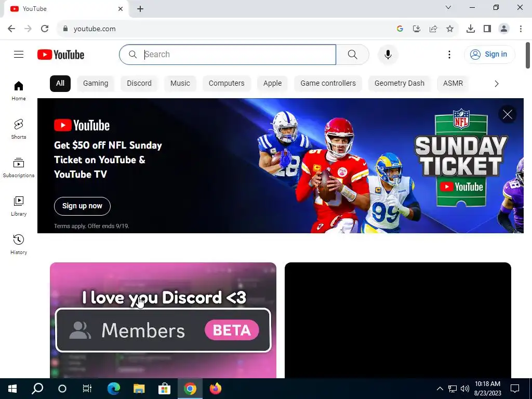Viewport: 532px width, 399px height.
Task: Select the Gaming filter chip
Action: point(96,84)
